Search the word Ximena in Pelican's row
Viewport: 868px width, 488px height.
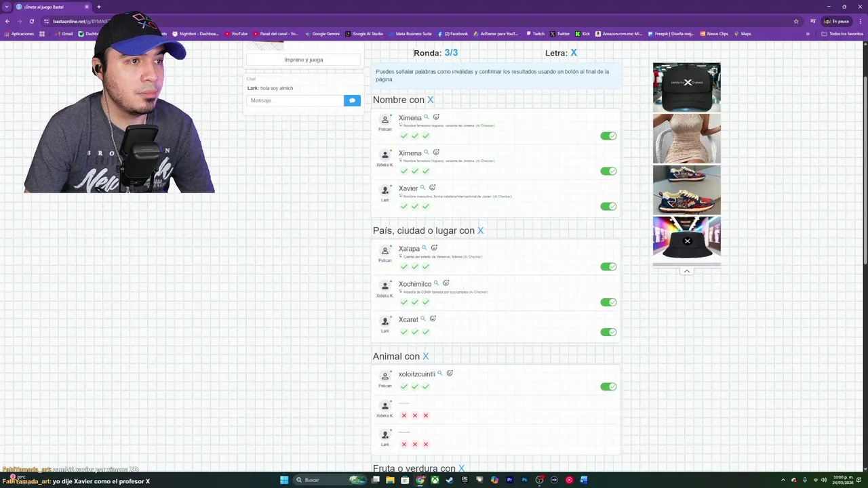(x=427, y=117)
